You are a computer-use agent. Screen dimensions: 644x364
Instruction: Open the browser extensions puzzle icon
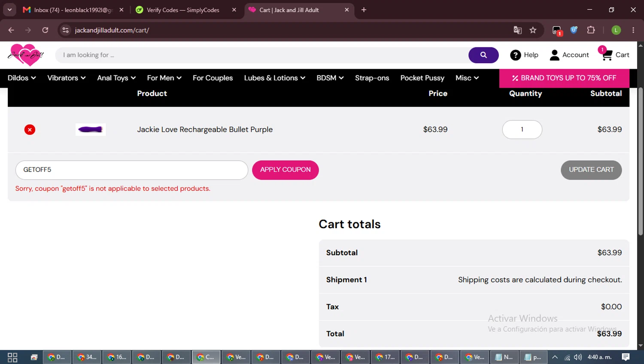click(591, 30)
